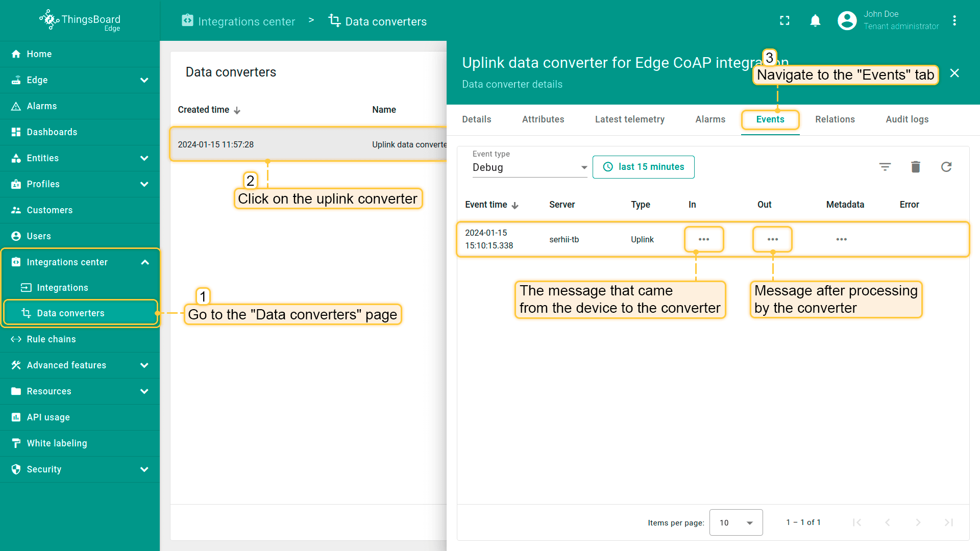Go to next events page
Viewport: 980px width, 551px height.
click(918, 522)
